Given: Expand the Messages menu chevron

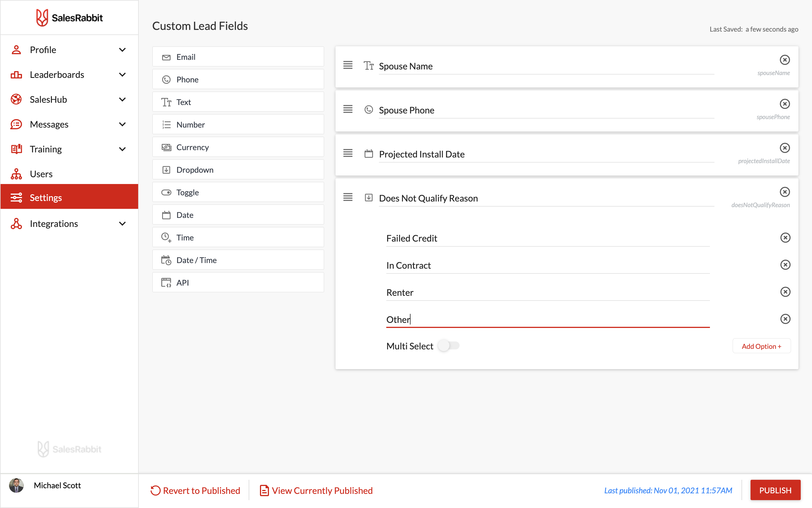Looking at the screenshot, I should (x=122, y=124).
